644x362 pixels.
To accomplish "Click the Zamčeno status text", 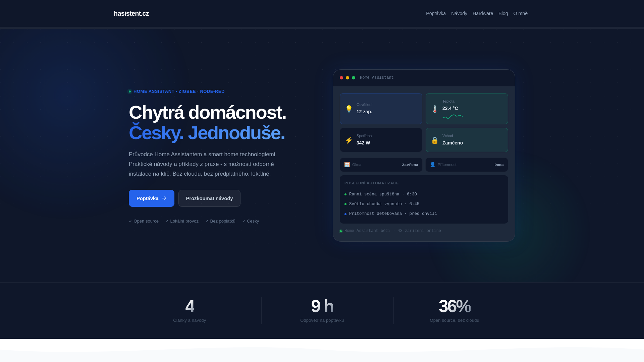I will [x=452, y=143].
